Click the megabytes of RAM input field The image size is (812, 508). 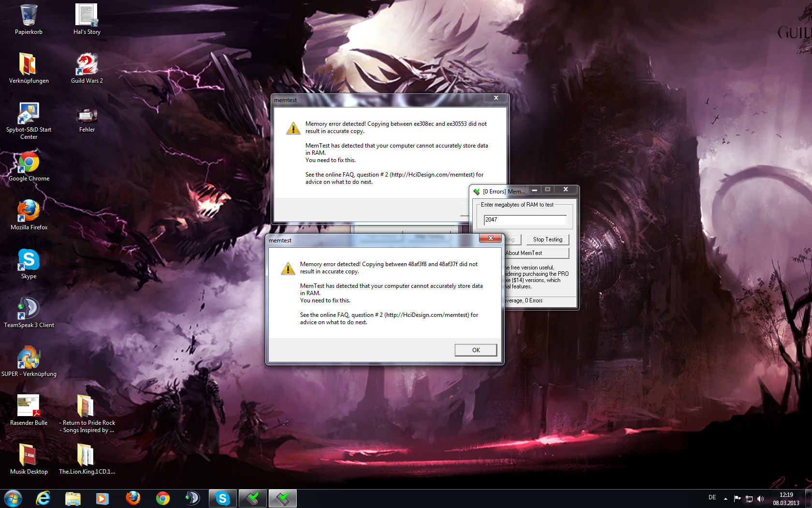pos(525,220)
